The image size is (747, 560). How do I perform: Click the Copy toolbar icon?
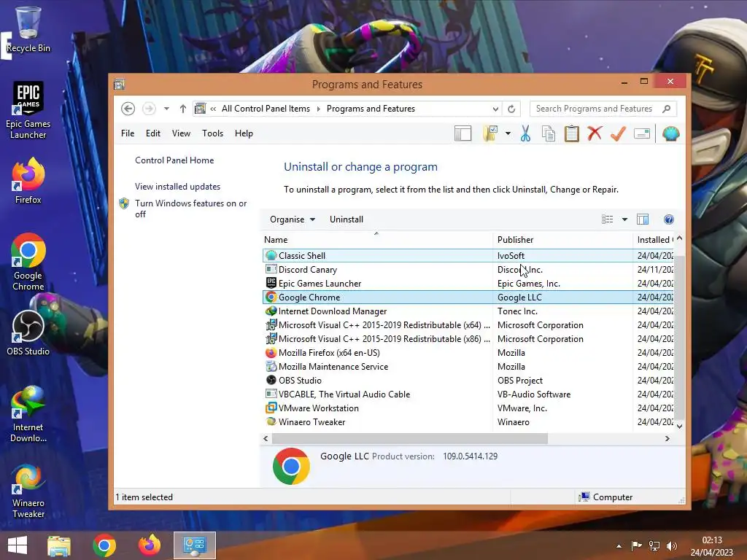coord(549,134)
